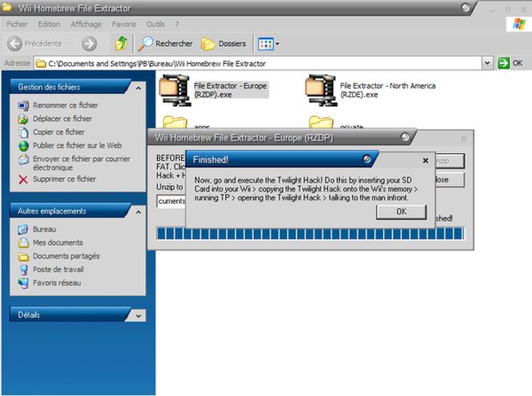The height and width of the screenshot is (396, 532).
Task: Select File Extractor - Europe (RZDP).exe icon
Action: (x=174, y=90)
